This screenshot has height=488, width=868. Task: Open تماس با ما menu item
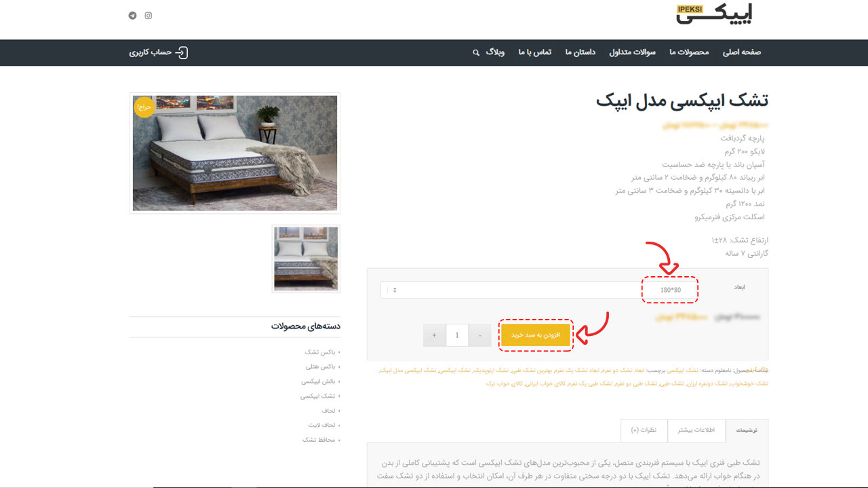(x=535, y=52)
